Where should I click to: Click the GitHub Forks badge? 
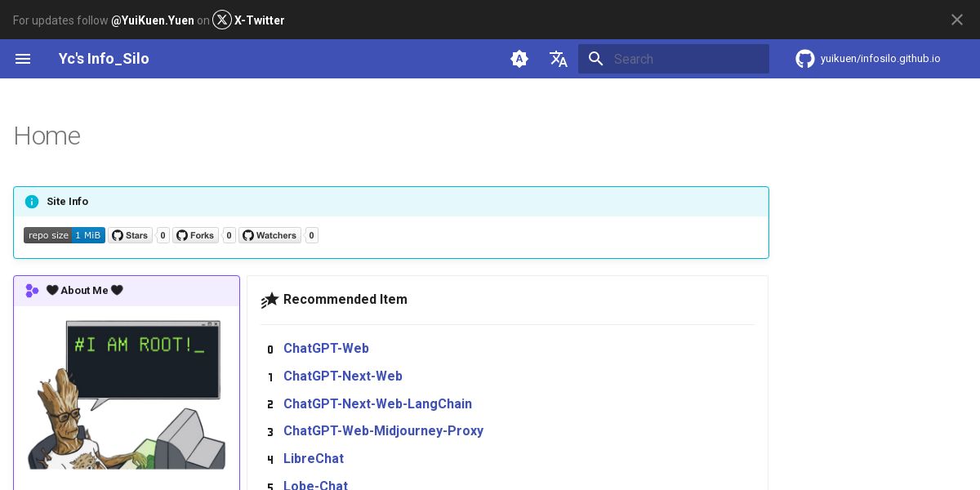click(195, 235)
